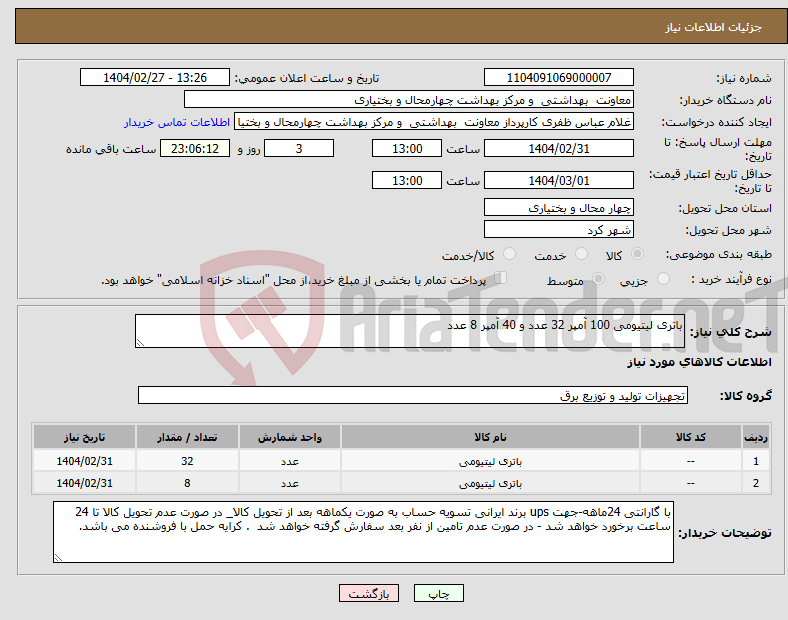Click the resize grip of buyer notes box
The image size is (788, 620).
pyautogui.click(x=58, y=558)
